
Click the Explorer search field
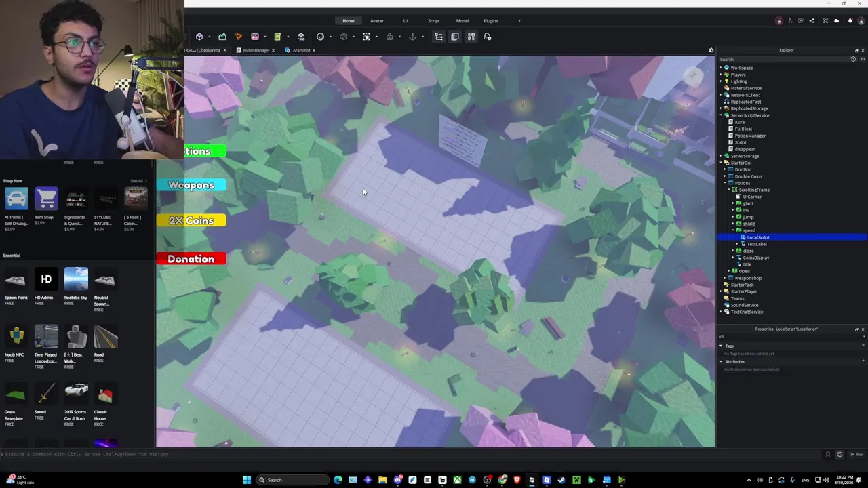783,60
